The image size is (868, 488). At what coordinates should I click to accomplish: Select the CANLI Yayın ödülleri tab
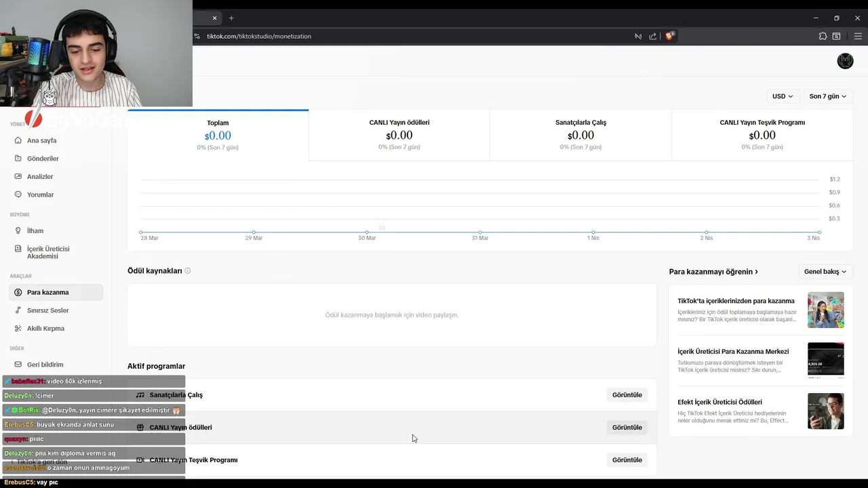[x=399, y=135]
